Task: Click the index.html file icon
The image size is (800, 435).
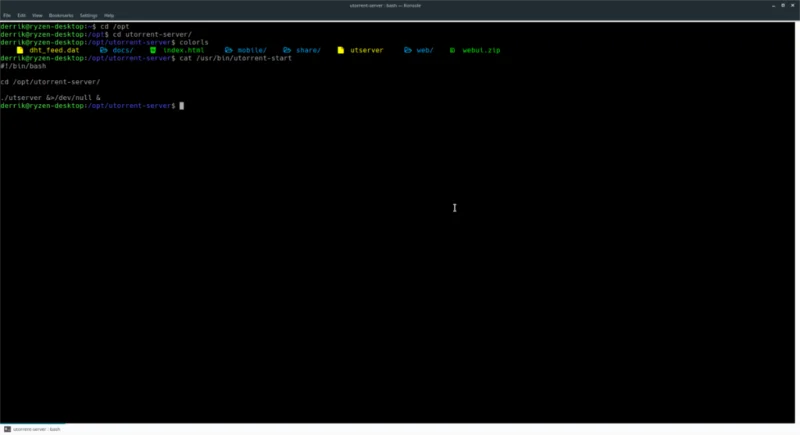Action: (x=153, y=50)
